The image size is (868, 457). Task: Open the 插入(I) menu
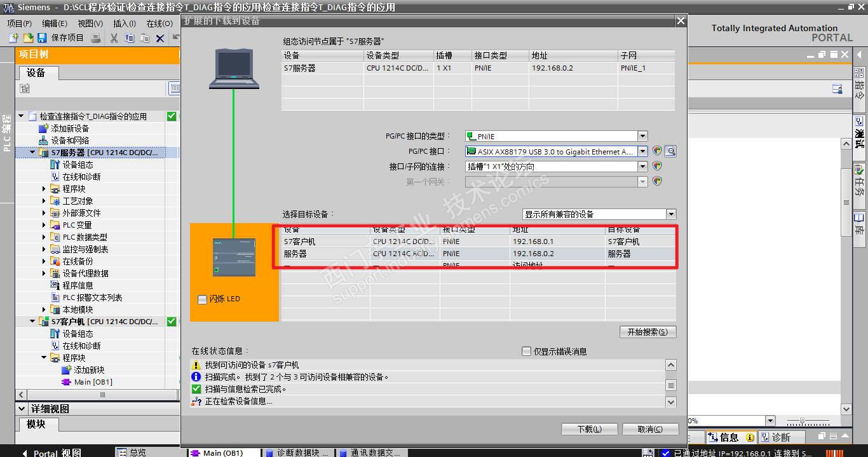click(125, 24)
